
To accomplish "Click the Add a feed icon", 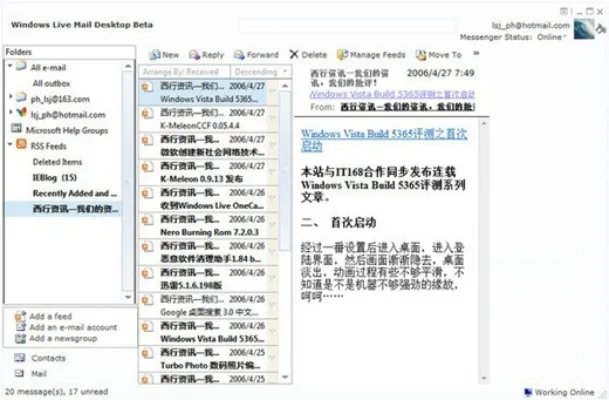I will click(20, 317).
